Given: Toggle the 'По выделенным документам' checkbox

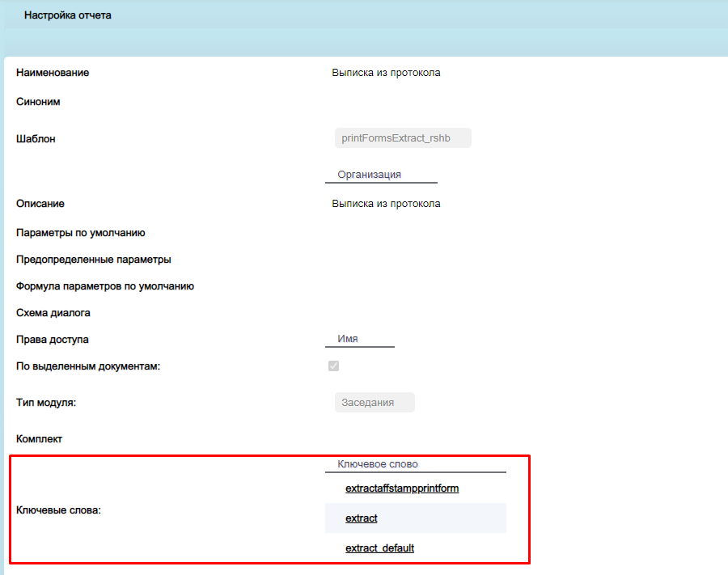Looking at the screenshot, I should pos(333,366).
